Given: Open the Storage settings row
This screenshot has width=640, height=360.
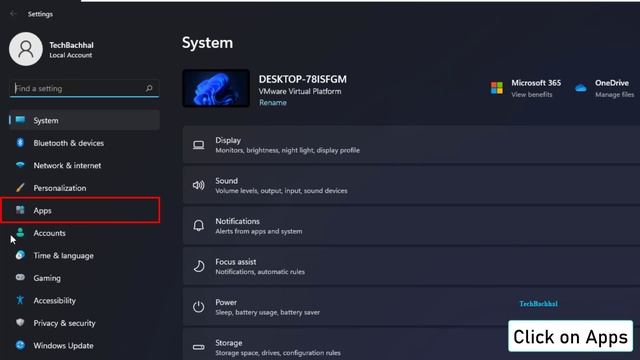Looking at the screenshot, I should pos(411,344).
